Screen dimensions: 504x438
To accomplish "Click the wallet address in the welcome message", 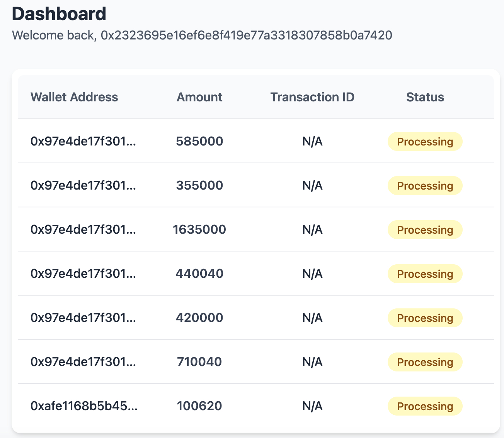I will pyautogui.click(x=247, y=36).
